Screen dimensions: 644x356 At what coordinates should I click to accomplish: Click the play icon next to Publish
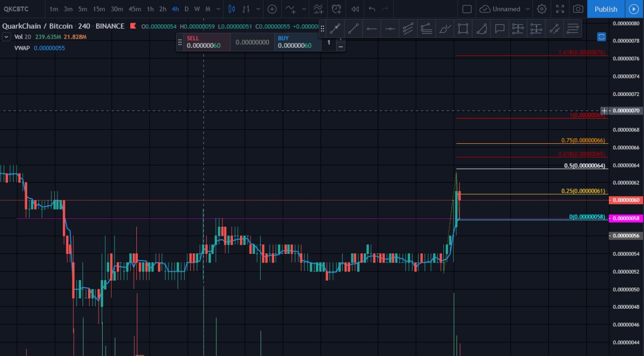(x=633, y=9)
